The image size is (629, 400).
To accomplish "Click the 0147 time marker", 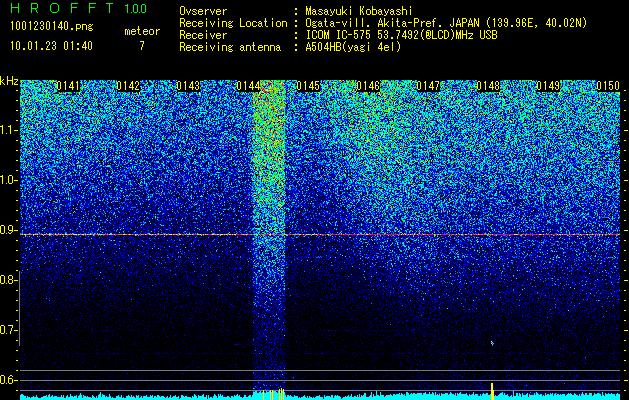I will pos(428,86).
